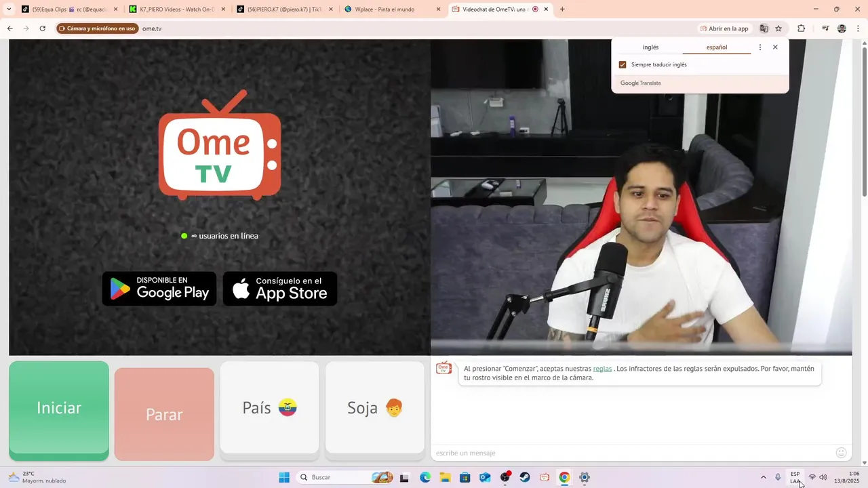Image resolution: width=868 pixels, height=488 pixels.
Task: Open the Windows Start menu
Action: tap(284, 477)
